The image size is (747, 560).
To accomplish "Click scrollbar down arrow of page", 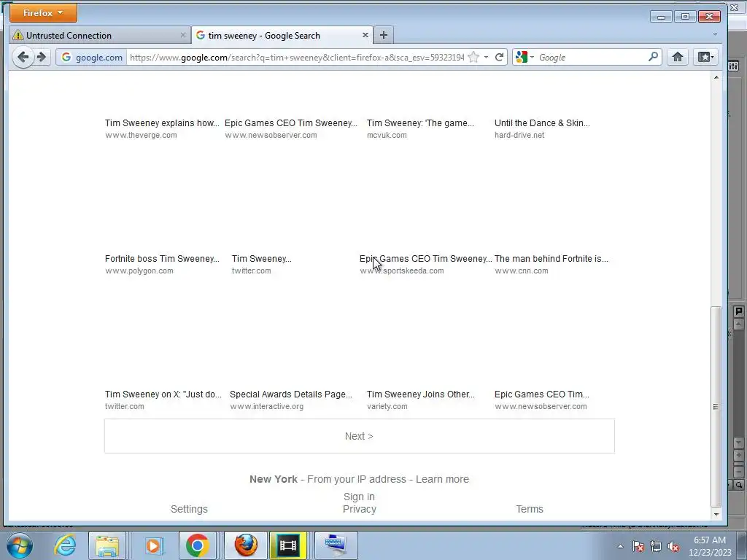I will (716, 514).
